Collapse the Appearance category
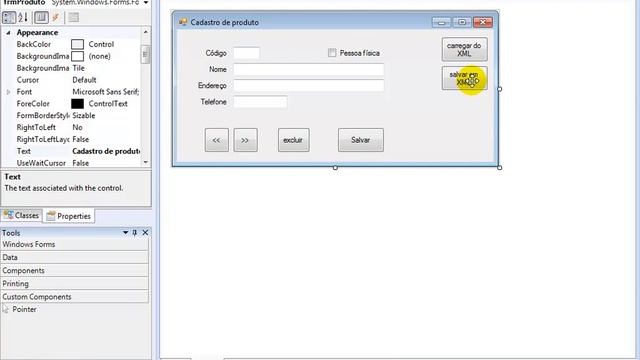Screen dimensions: 640x360 (x=8, y=32)
